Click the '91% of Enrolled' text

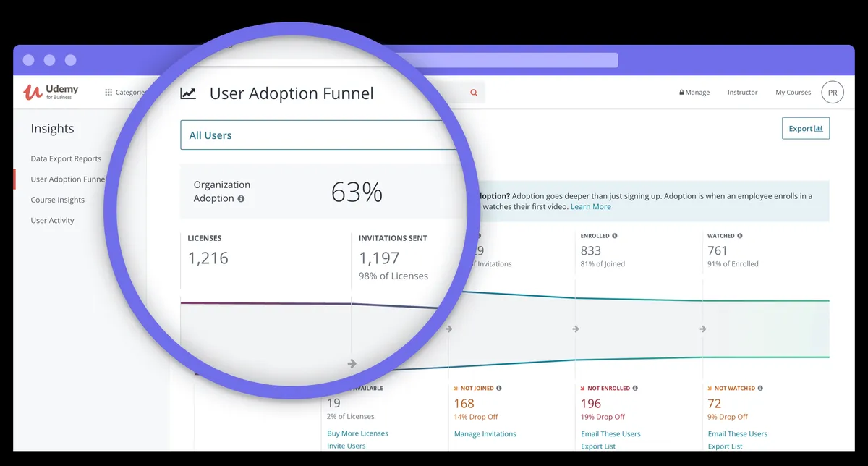click(733, 264)
